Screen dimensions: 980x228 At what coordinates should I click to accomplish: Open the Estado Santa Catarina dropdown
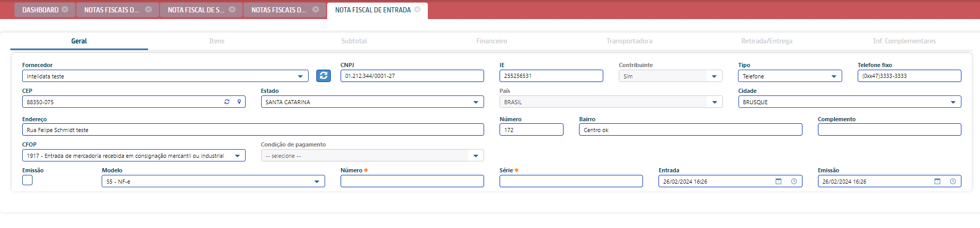point(475,102)
